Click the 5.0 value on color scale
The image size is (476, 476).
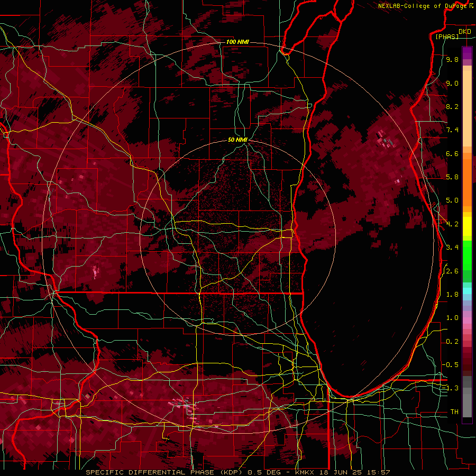[452, 200]
